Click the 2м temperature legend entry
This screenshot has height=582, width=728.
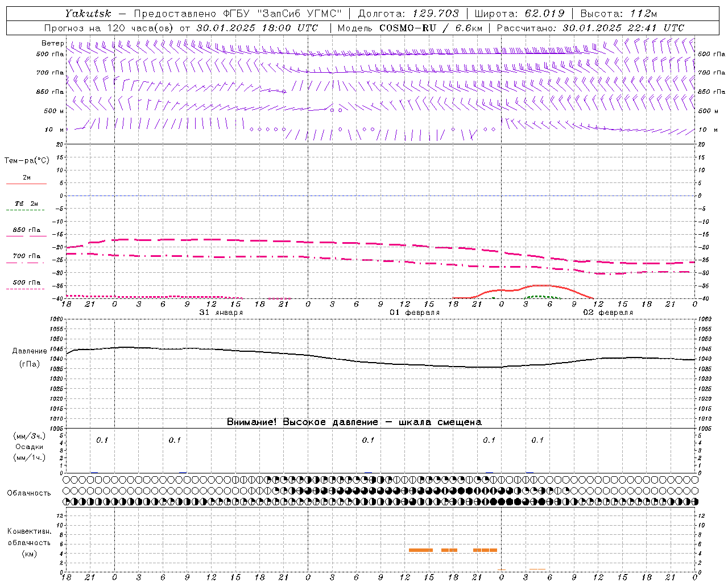click(27, 178)
